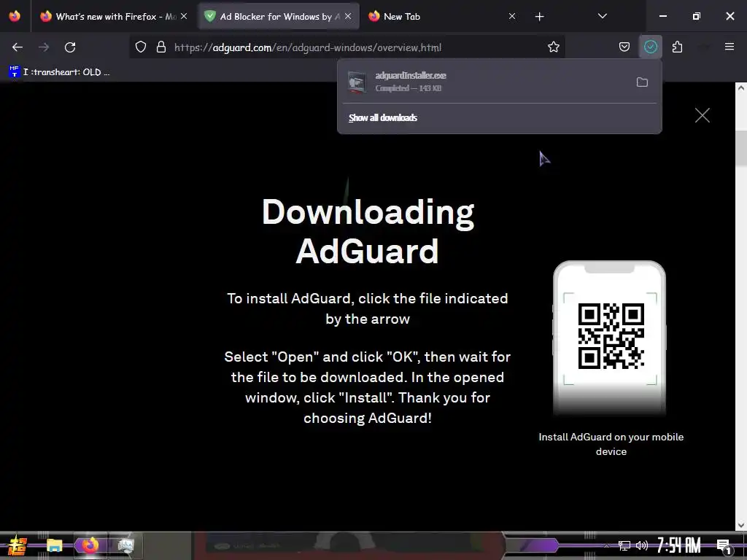Toggle the Downloads panel button
Image resolution: width=747 pixels, height=560 pixels.
coord(650,47)
